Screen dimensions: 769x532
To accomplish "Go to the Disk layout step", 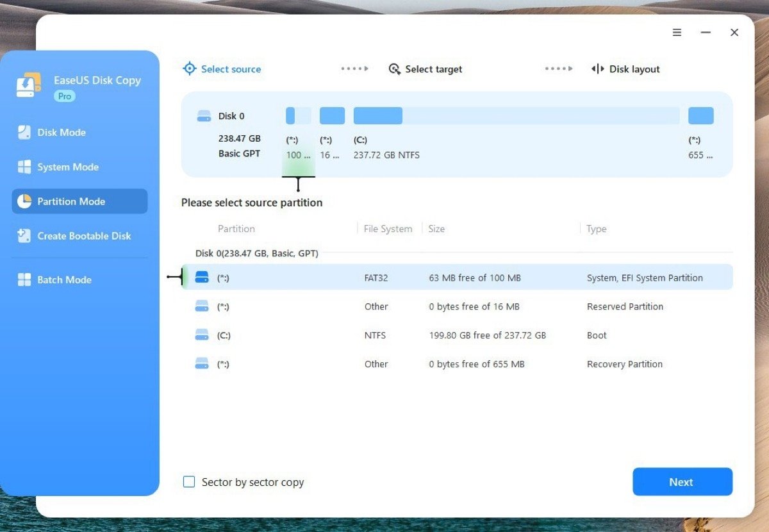I will point(625,69).
